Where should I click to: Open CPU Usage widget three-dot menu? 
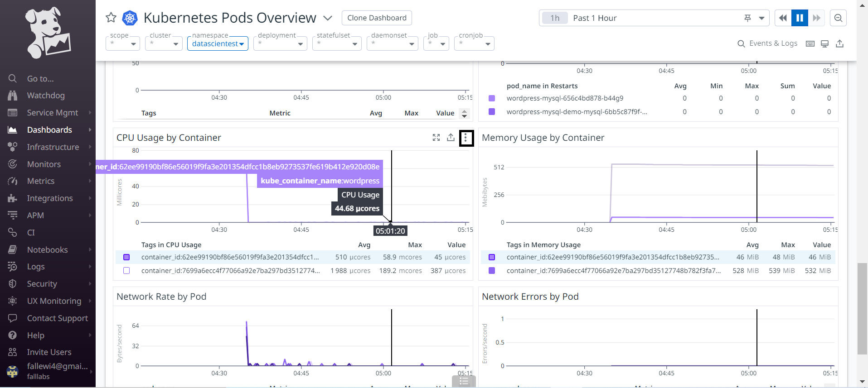[x=466, y=138]
